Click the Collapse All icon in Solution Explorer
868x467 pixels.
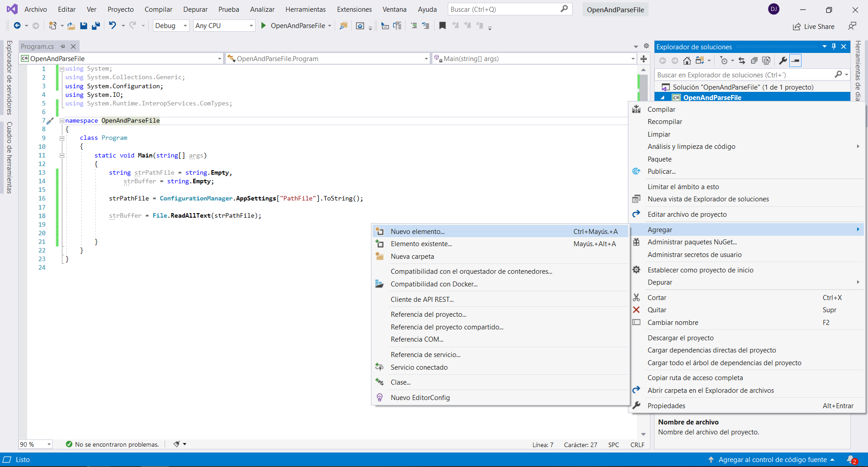(754, 61)
